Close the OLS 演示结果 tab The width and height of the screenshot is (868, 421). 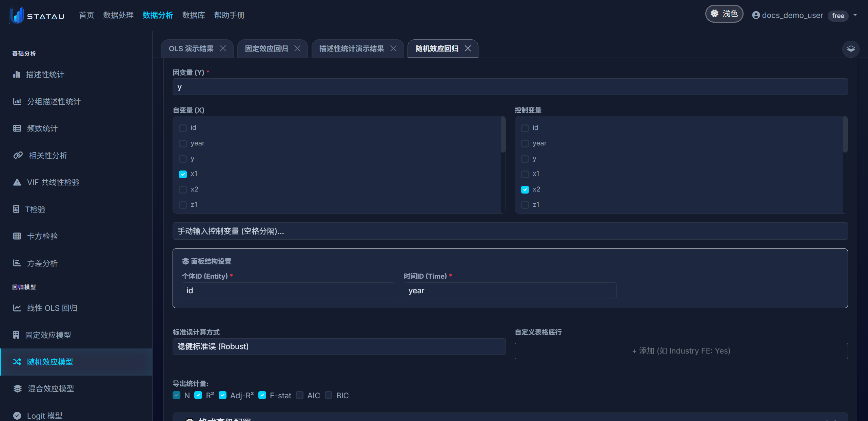point(223,48)
